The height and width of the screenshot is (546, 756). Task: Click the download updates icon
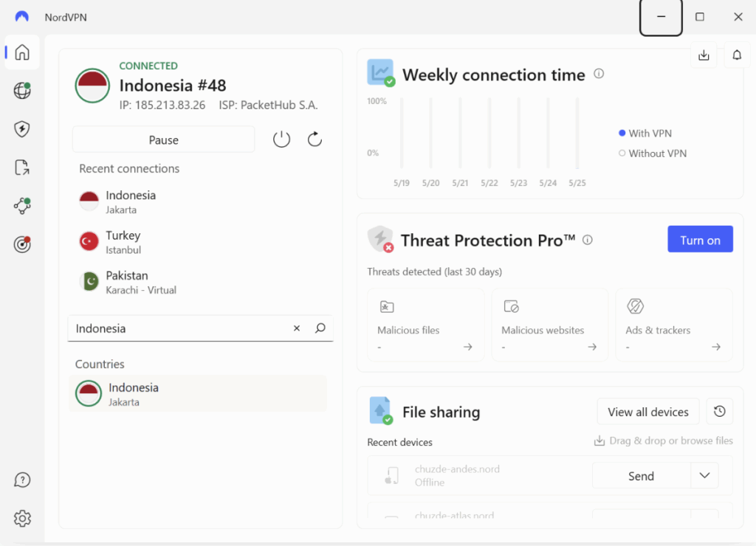coord(704,55)
